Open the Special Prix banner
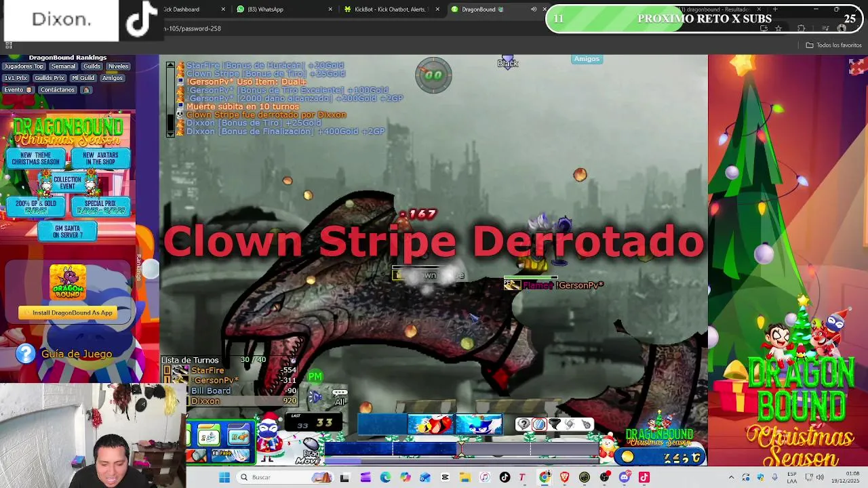This screenshot has width=868, height=488. coord(100,207)
